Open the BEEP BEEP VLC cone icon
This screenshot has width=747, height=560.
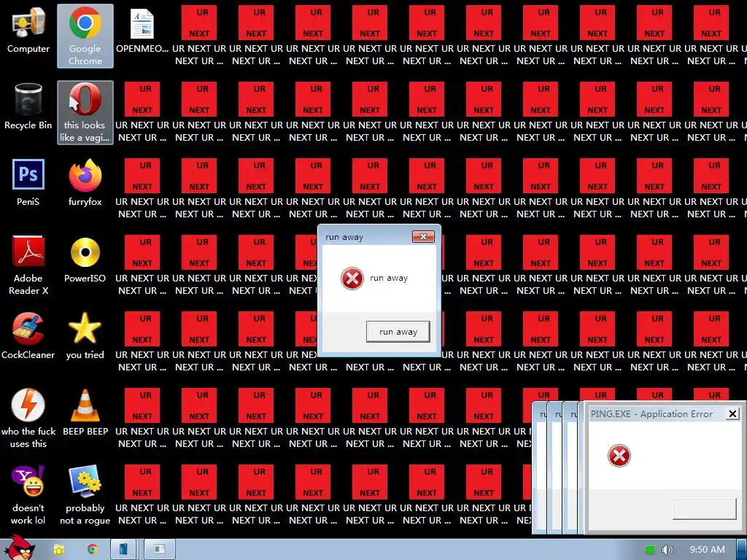(85, 413)
